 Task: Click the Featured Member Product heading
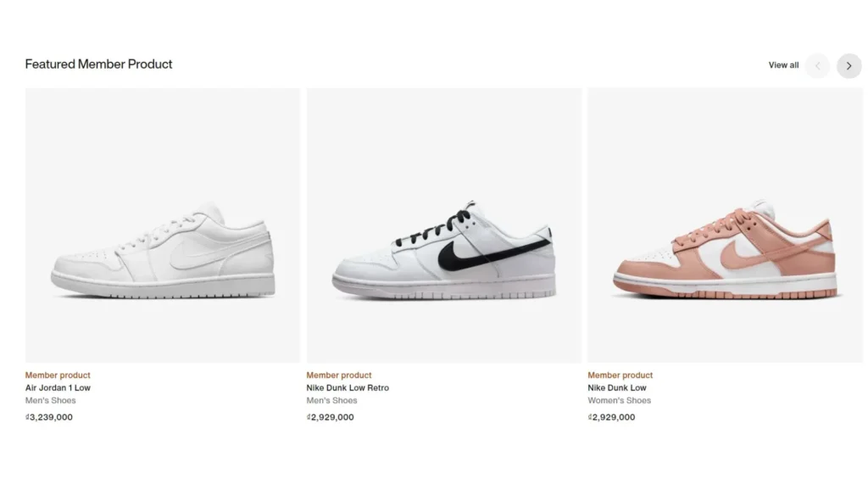(x=98, y=64)
